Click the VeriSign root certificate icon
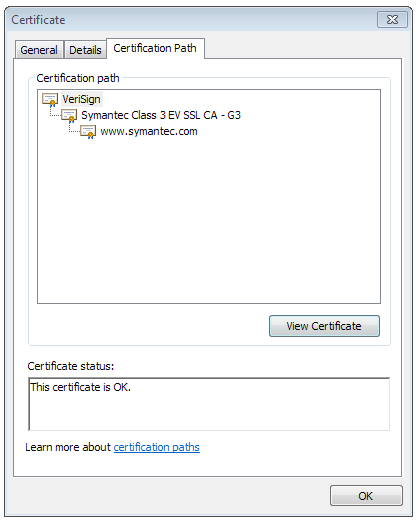Viewport: 418px width, 523px height. [x=50, y=100]
